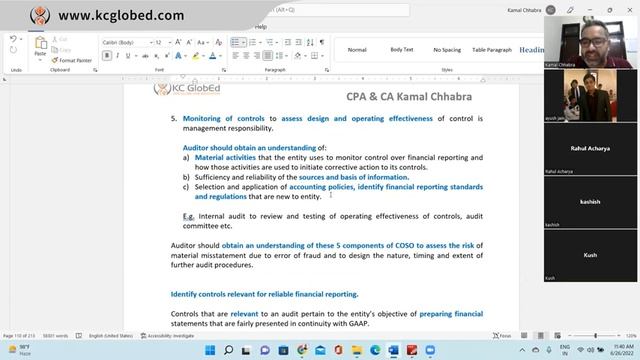Increase font size with Grow Font
The width and height of the screenshot is (640, 360).
coord(178,42)
